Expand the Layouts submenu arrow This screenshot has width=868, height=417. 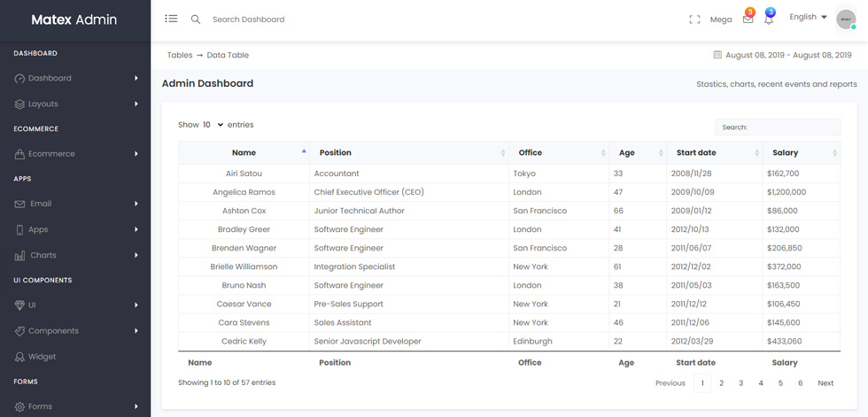tap(136, 104)
